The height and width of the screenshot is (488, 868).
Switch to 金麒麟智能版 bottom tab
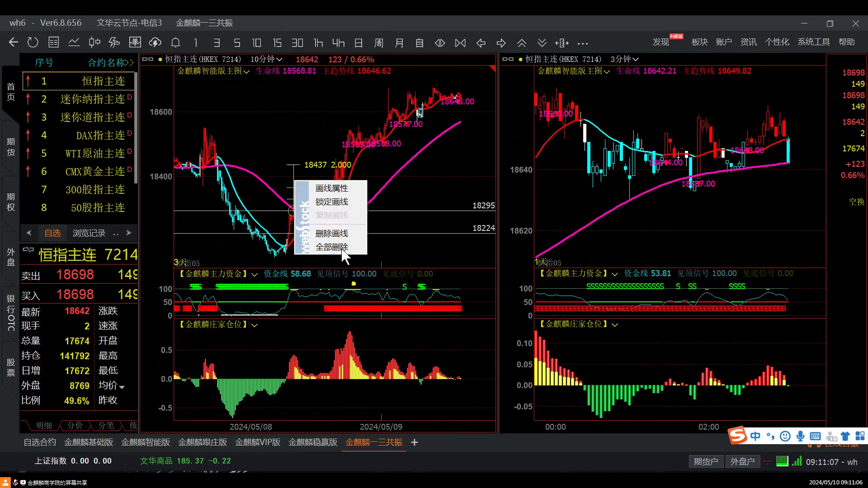146,442
